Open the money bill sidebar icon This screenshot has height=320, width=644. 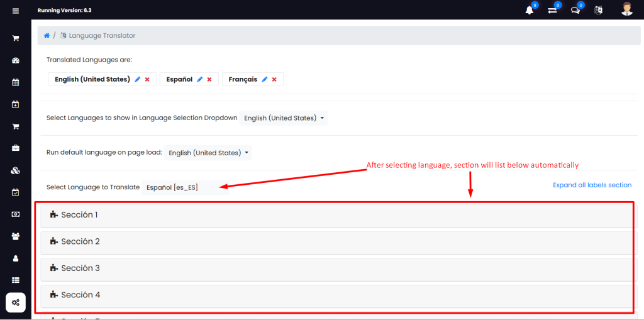pyautogui.click(x=16, y=214)
